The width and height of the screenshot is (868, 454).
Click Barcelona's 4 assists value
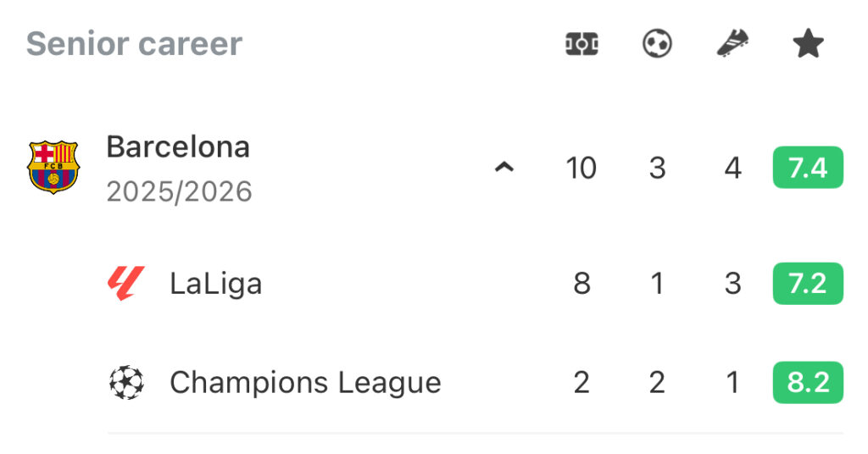[x=732, y=168]
